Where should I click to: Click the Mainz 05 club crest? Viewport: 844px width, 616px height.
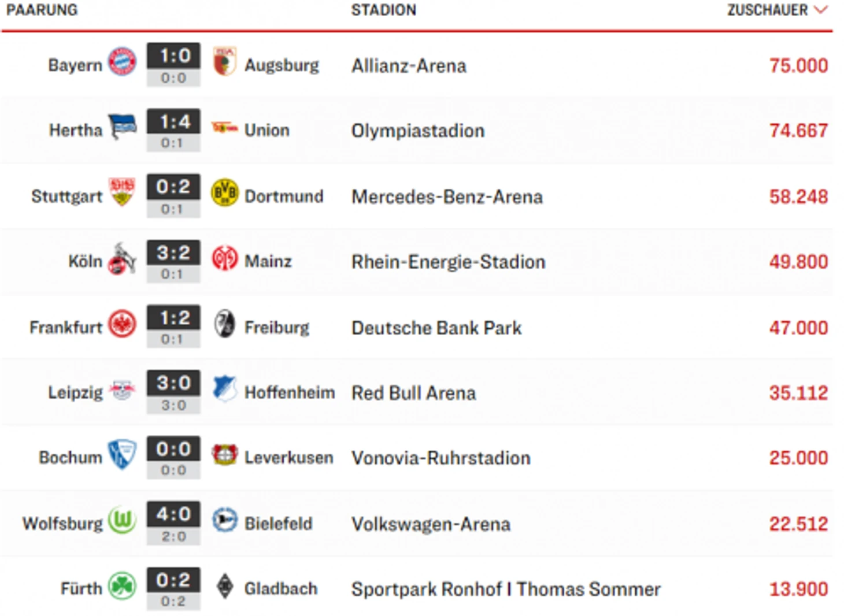(x=224, y=258)
